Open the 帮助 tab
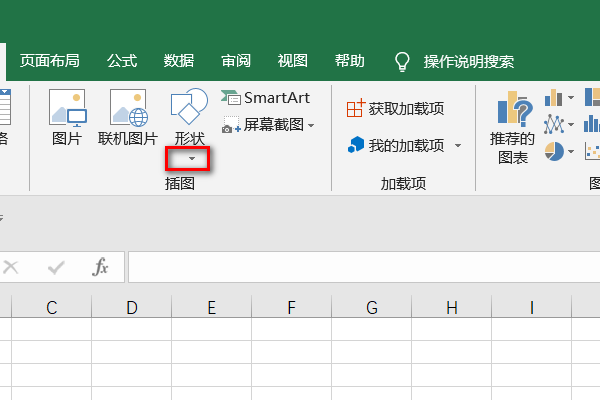Screen dimensions: 600x400 pos(349,61)
